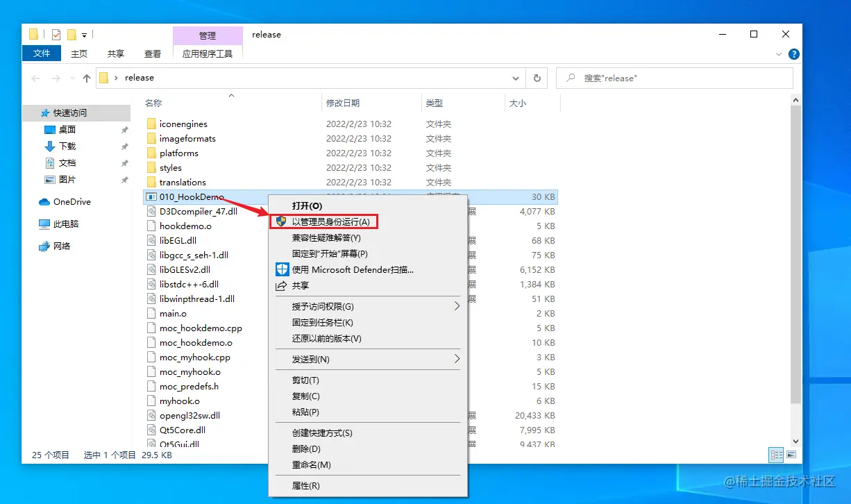Click the Help question mark icon
Viewport: 851px width, 504px height.
pos(794,53)
